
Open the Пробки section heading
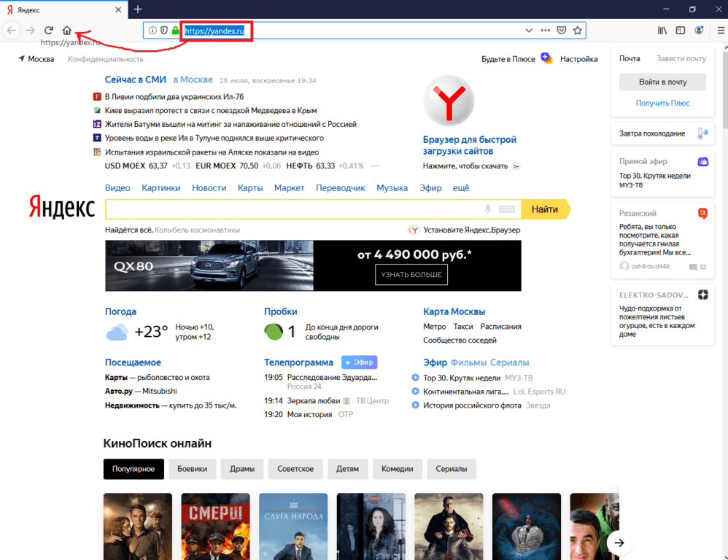click(x=280, y=311)
